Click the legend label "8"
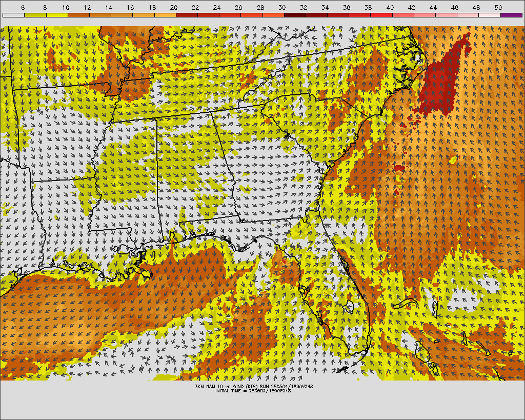This screenshot has width=525, height=420. coord(45,7)
